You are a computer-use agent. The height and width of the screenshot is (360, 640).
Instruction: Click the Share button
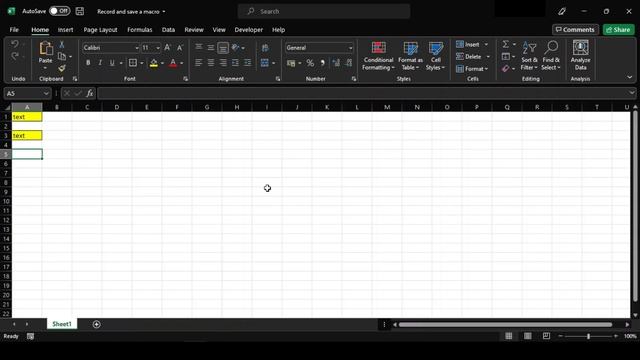pyautogui.click(x=618, y=30)
